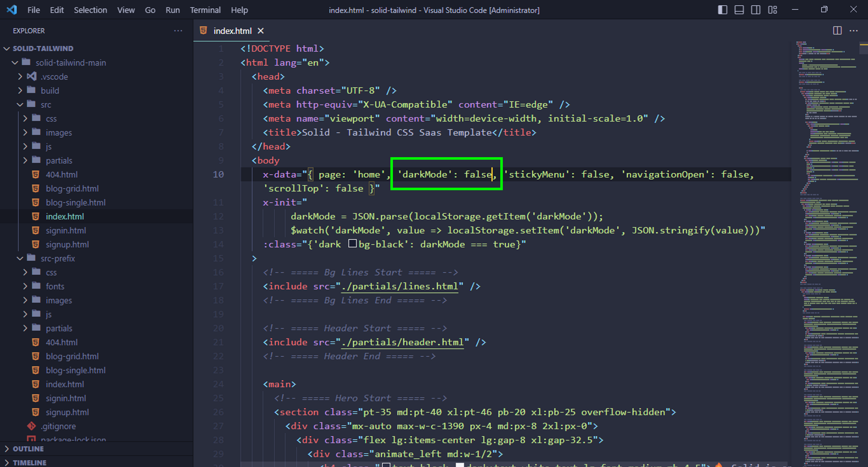Image resolution: width=868 pixels, height=467 pixels.
Task: Expand the OUTLINE section
Action: click(x=28, y=449)
